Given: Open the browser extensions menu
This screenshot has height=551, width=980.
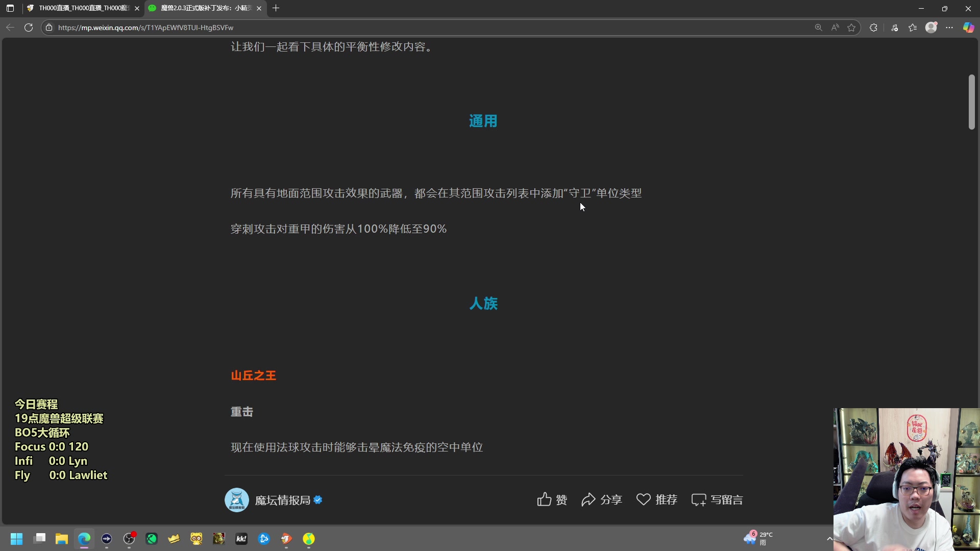Looking at the screenshot, I should [874, 28].
